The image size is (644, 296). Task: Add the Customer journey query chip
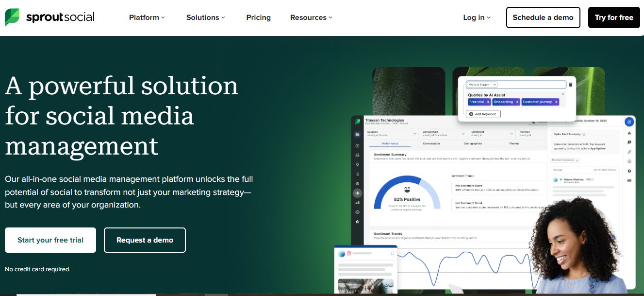tap(540, 102)
